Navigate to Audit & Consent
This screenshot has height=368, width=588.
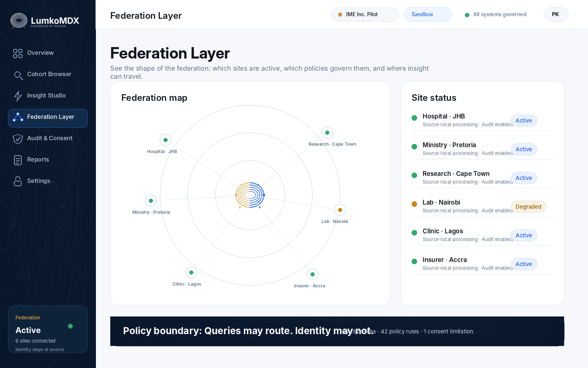tap(48, 138)
